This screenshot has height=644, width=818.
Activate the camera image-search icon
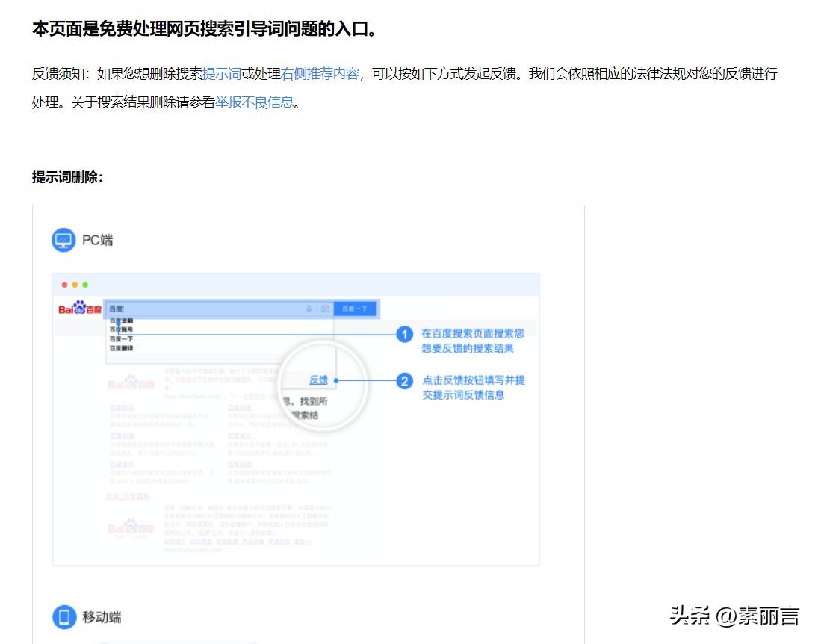[x=325, y=308]
